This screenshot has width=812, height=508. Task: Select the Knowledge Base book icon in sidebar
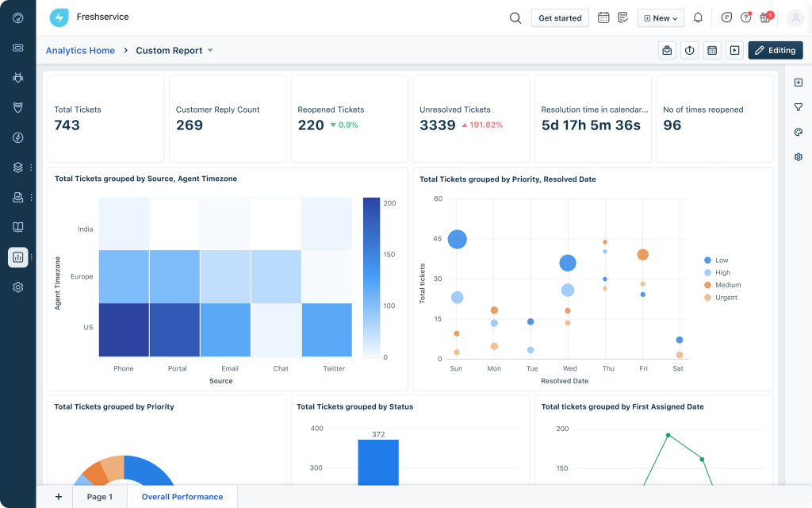17,227
